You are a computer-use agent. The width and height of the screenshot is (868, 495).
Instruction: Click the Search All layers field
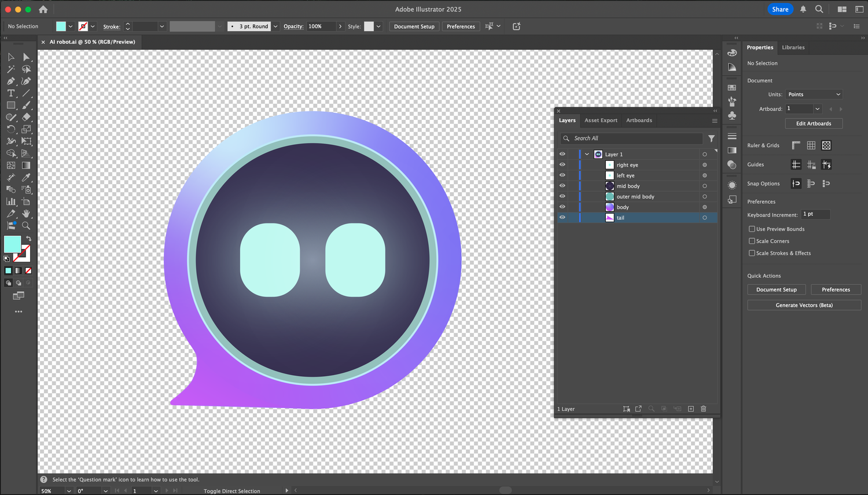pos(631,138)
